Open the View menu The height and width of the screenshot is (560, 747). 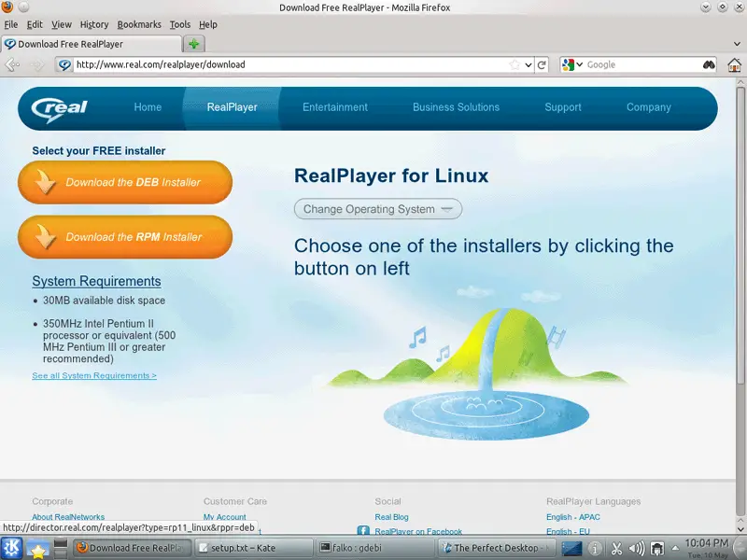click(x=62, y=24)
